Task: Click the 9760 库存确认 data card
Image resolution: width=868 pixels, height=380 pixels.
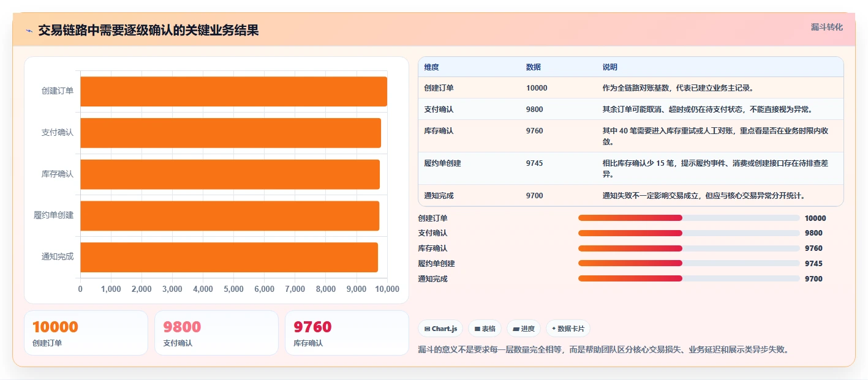Action: pyautogui.click(x=347, y=333)
